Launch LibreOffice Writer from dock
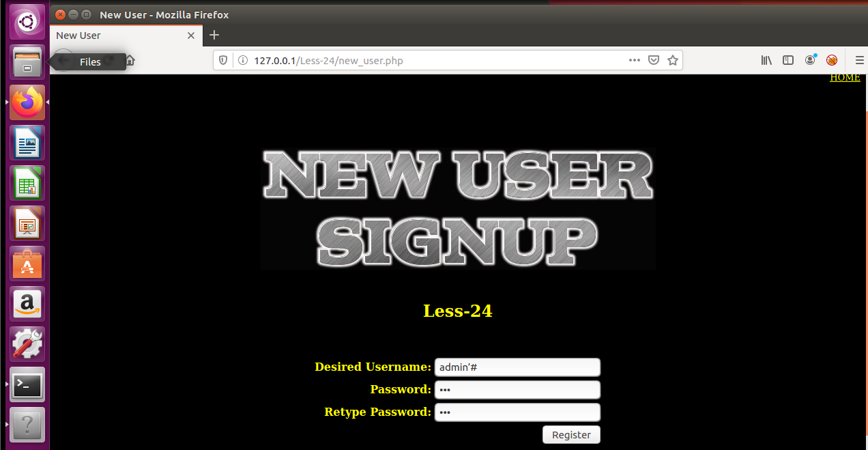This screenshot has height=450, width=868. point(27,143)
